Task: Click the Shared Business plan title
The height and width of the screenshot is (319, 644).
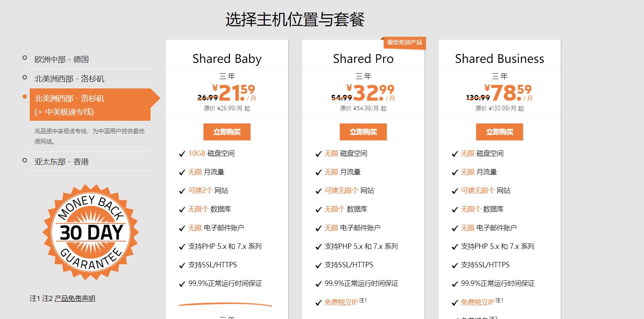Action: pos(500,58)
